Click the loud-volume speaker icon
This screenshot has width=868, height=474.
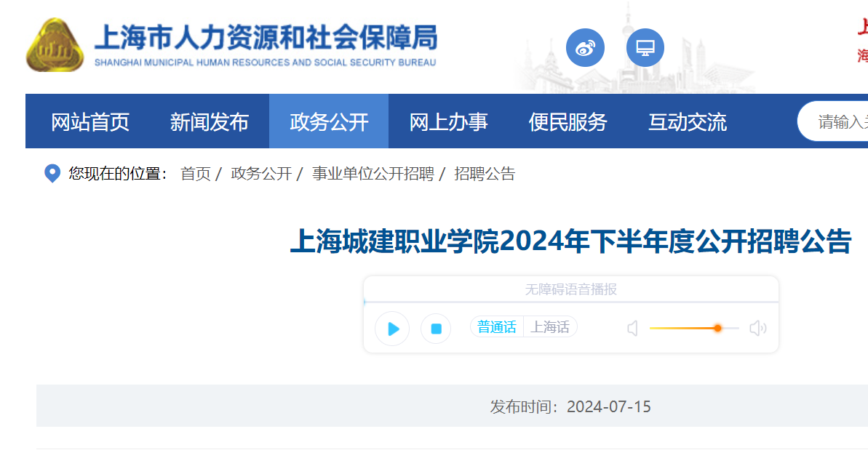[758, 329]
